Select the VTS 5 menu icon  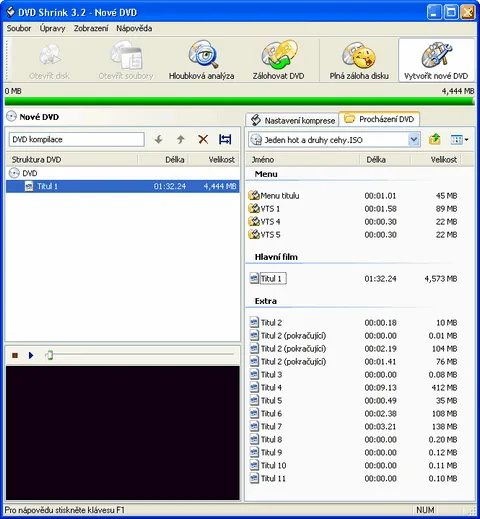pyautogui.click(x=254, y=234)
